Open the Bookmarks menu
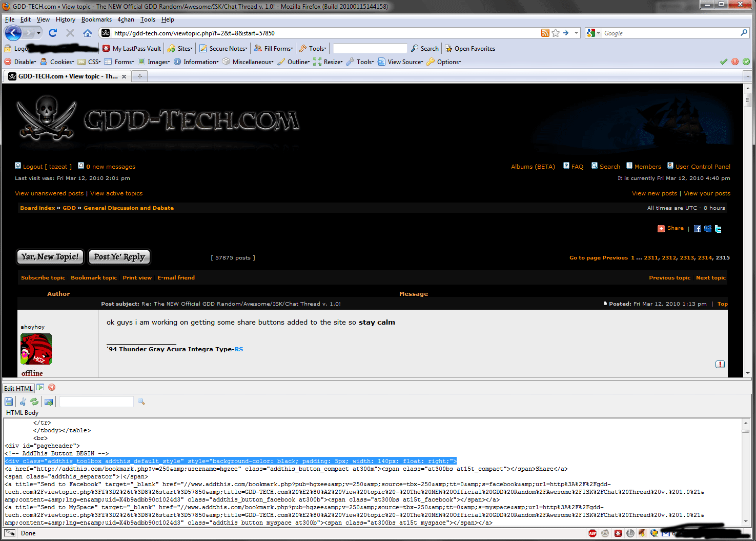 click(96, 19)
